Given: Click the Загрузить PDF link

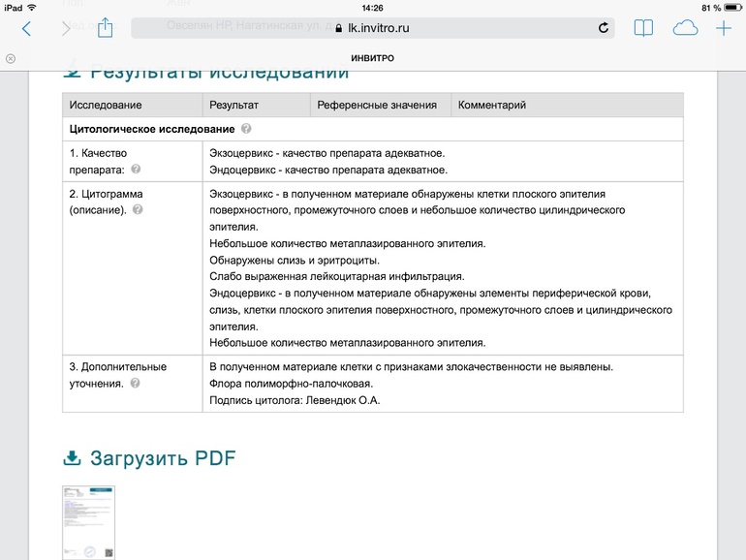Looking at the screenshot, I should click(163, 458).
